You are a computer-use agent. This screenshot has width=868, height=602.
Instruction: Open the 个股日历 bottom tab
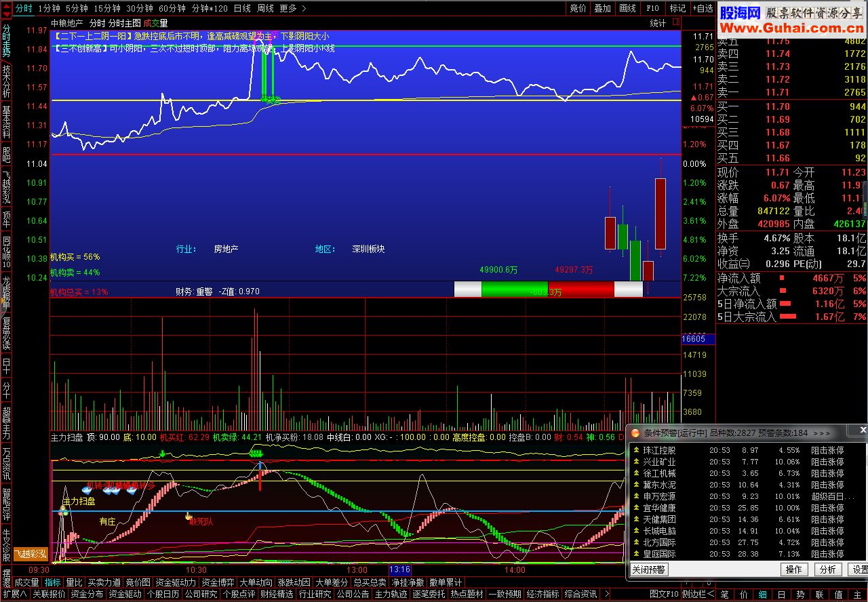[163, 595]
